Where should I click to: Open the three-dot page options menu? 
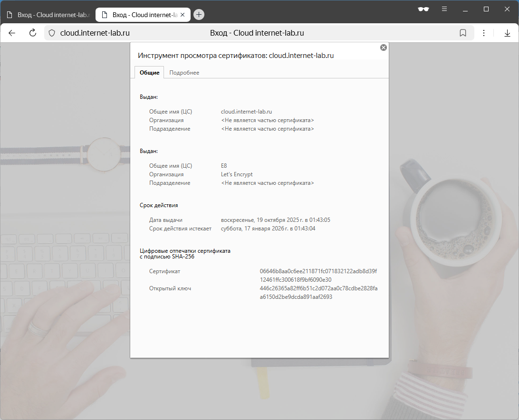tap(484, 33)
